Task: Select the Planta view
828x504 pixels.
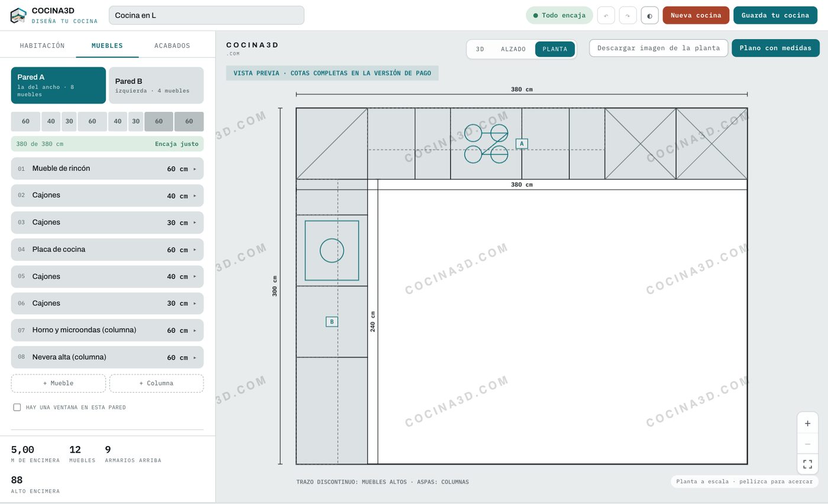Action: [555, 49]
